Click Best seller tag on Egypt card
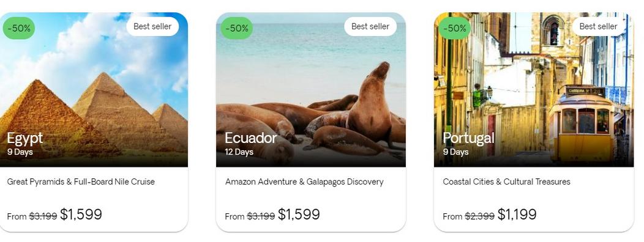Viewport: 644px width, 242px height. coord(152,26)
